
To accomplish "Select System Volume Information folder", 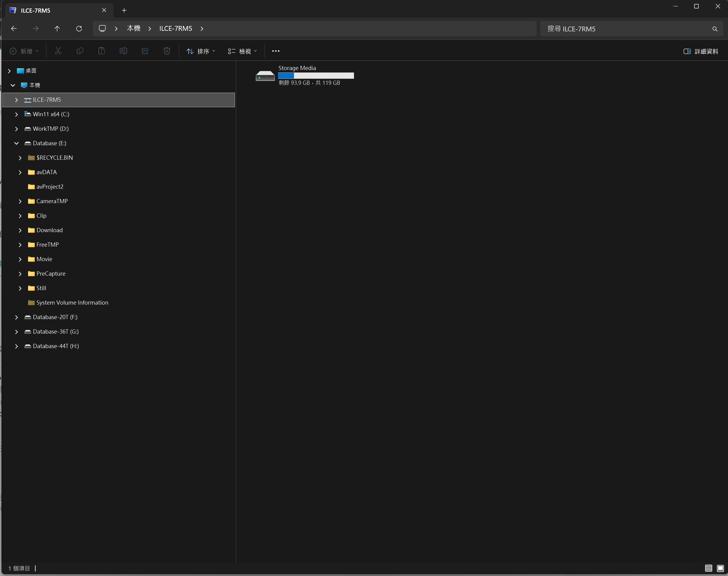I will pyautogui.click(x=72, y=303).
